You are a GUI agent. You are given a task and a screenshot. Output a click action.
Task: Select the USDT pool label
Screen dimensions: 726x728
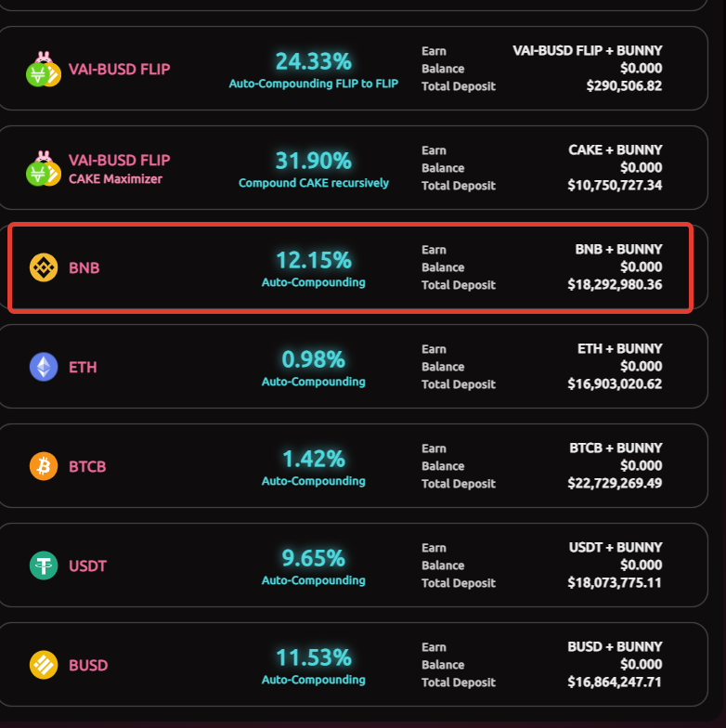[x=87, y=566]
